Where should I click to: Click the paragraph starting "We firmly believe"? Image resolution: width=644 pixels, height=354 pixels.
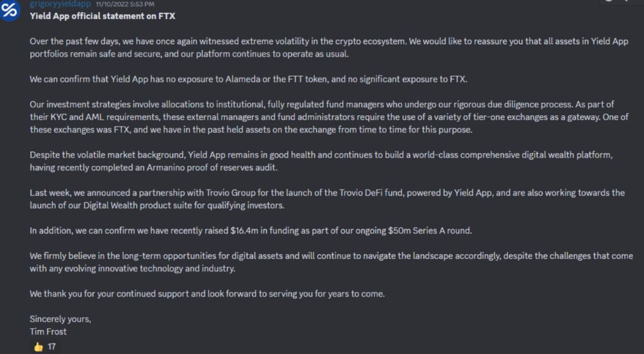click(331, 262)
